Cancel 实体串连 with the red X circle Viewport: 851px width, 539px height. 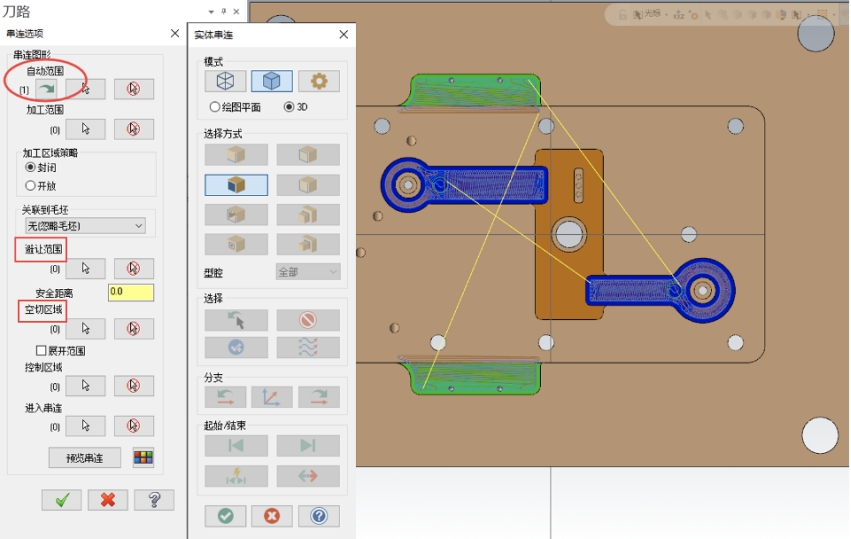[271, 516]
